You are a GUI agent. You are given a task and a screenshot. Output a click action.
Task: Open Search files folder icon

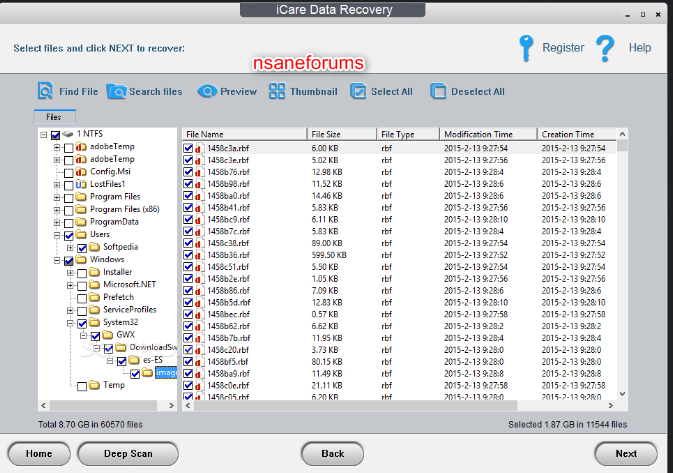(x=116, y=91)
